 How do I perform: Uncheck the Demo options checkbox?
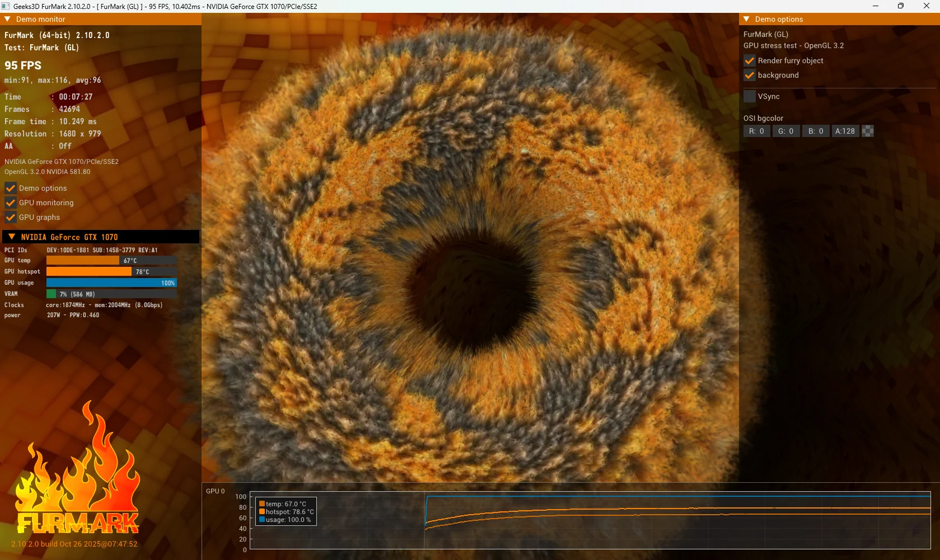tap(11, 188)
